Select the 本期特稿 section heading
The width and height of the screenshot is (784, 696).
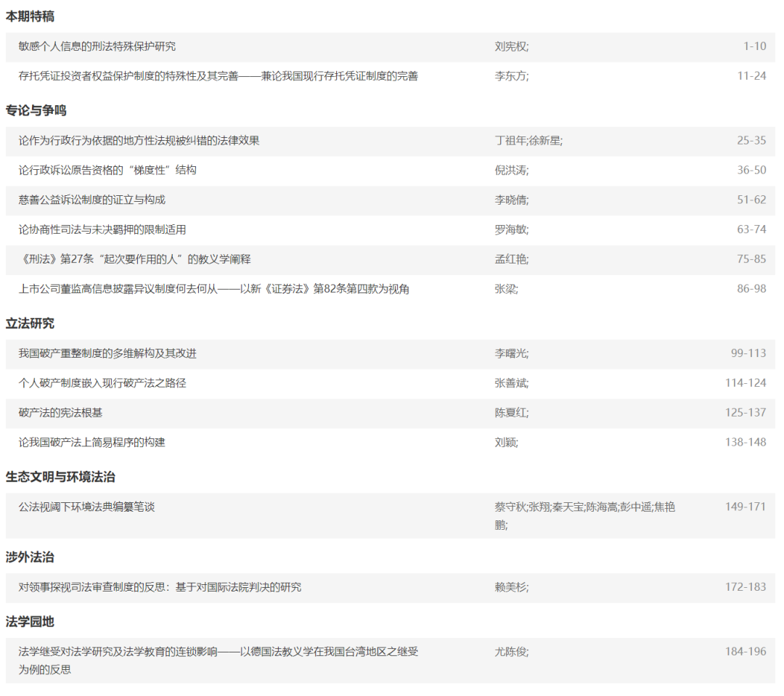pos(30,17)
